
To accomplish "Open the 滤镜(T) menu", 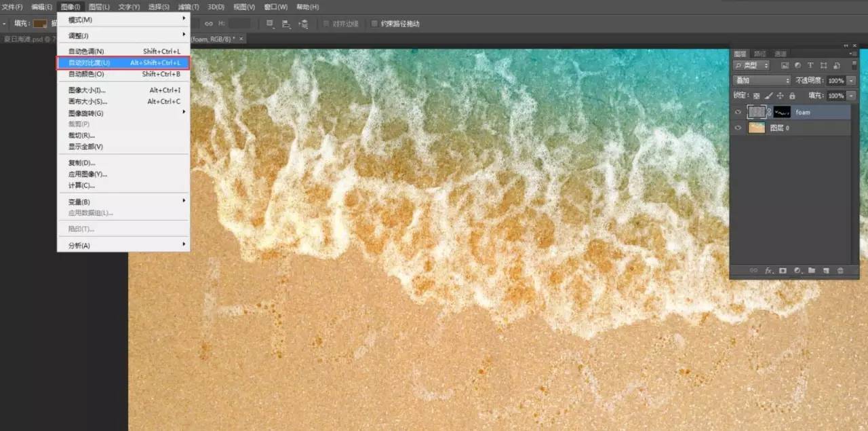I will [x=189, y=7].
